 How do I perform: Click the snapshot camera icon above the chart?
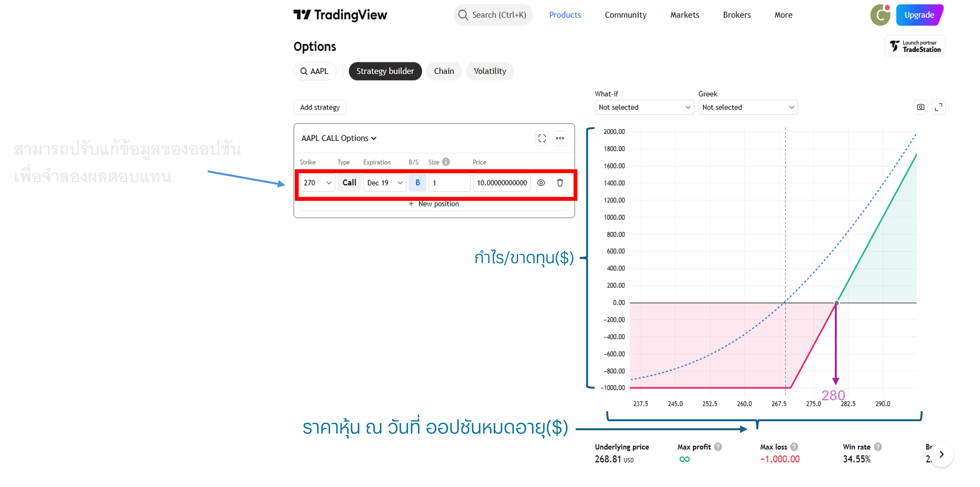920,107
